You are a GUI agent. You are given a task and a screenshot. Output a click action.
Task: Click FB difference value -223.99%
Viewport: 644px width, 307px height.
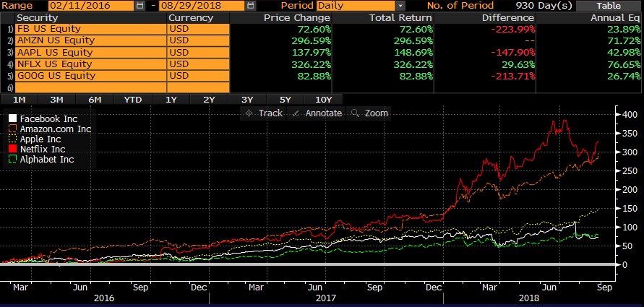(x=512, y=29)
